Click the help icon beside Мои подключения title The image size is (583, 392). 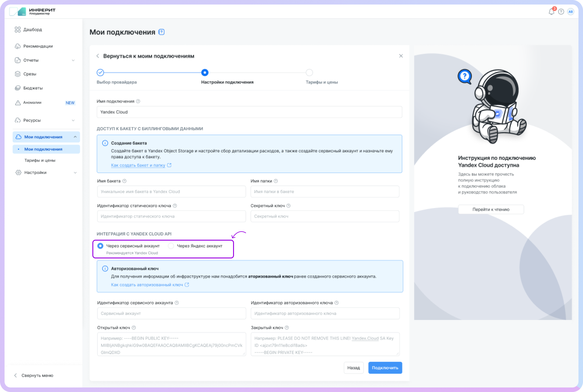point(162,32)
